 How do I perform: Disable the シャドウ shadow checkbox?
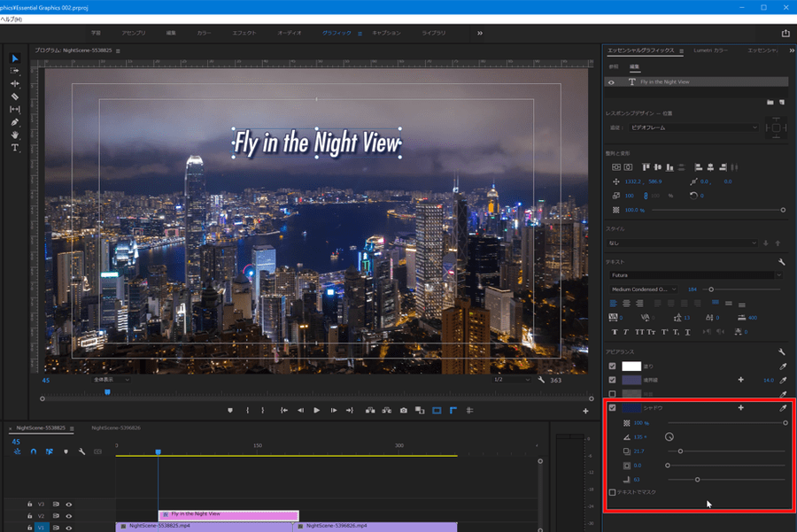point(612,408)
